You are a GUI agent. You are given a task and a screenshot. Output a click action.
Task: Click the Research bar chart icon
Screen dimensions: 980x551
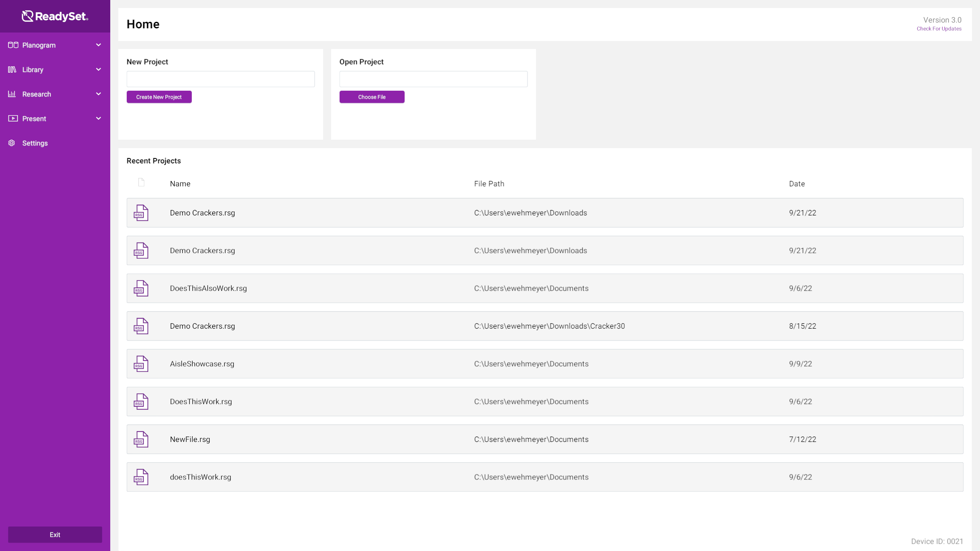12,94
